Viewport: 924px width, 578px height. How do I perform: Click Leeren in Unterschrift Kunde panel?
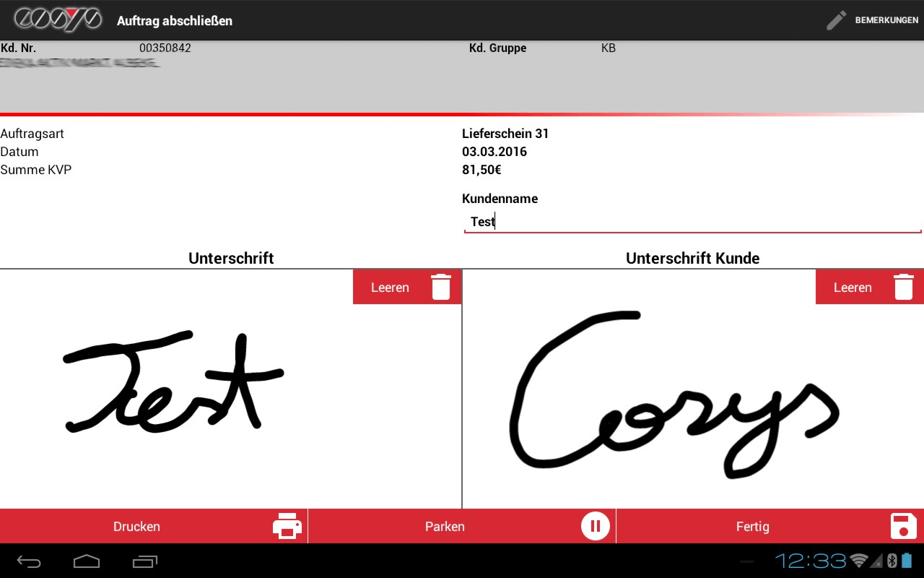853,288
